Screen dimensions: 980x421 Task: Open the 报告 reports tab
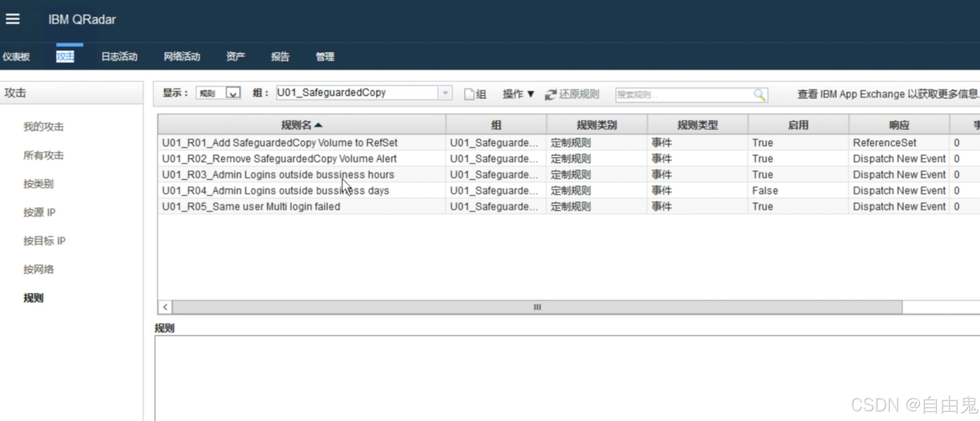pyautogui.click(x=280, y=57)
